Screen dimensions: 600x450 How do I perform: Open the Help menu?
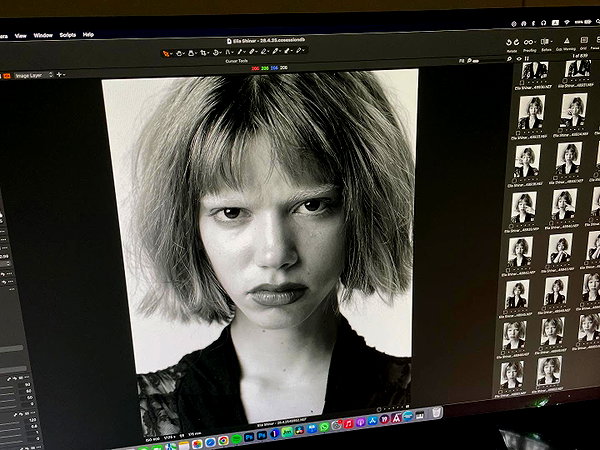88,34
